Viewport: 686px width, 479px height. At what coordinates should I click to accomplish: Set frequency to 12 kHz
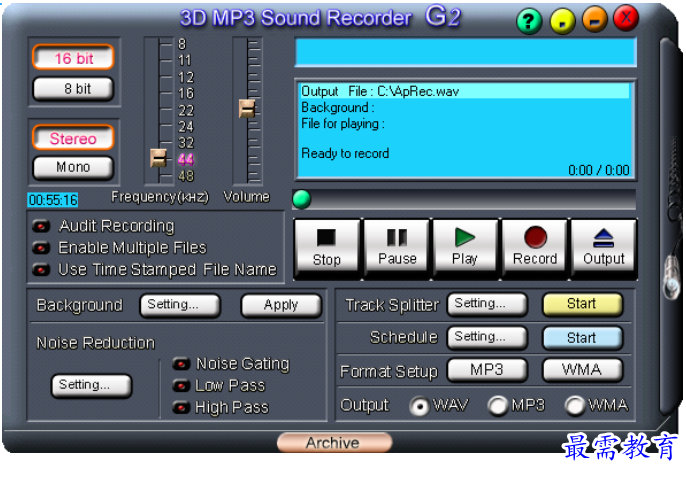click(186, 77)
